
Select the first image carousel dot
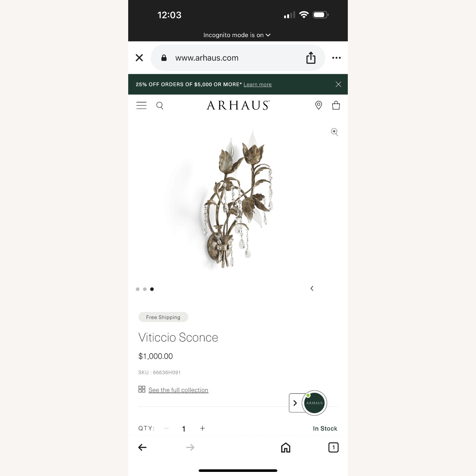click(x=138, y=289)
